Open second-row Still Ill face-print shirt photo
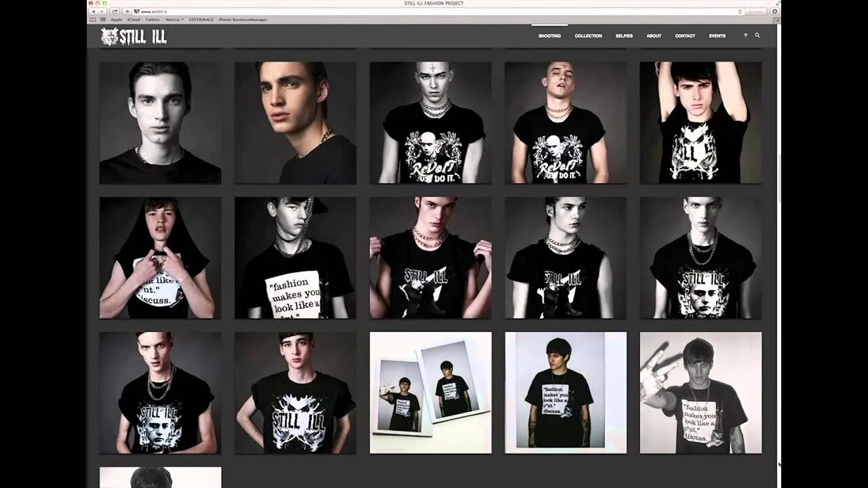The height and width of the screenshot is (488, 868). click(701, 258)
